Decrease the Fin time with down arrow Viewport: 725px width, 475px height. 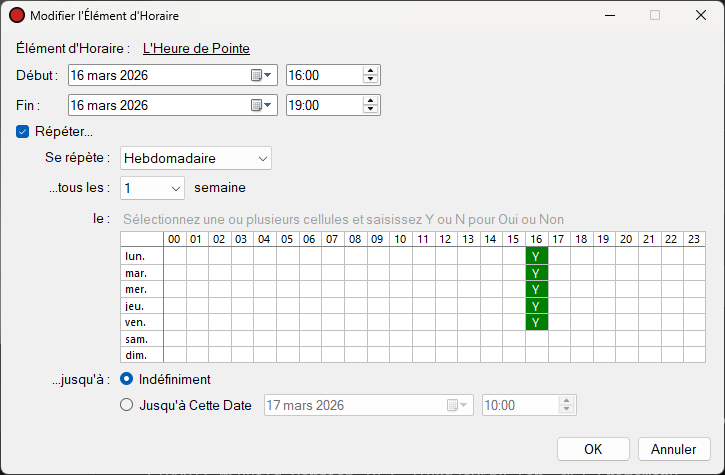370,109
